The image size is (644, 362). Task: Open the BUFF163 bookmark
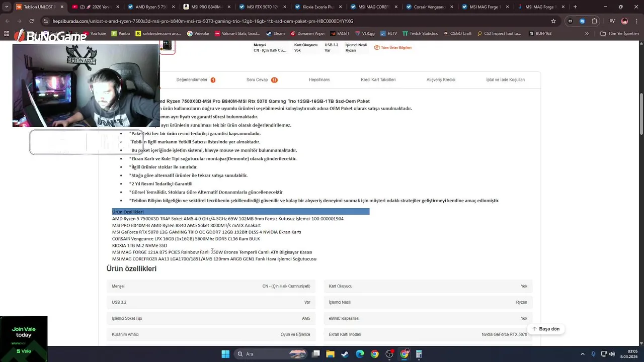539,34
